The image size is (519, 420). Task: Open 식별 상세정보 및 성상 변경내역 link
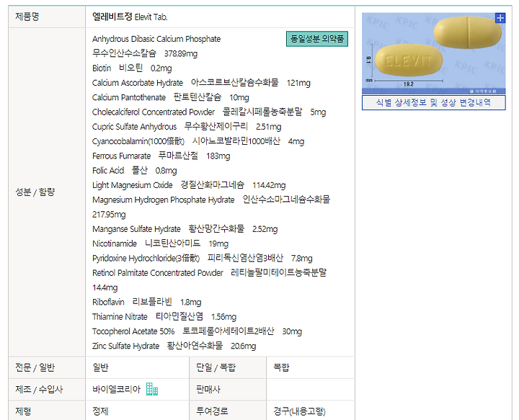pos(433,102)
